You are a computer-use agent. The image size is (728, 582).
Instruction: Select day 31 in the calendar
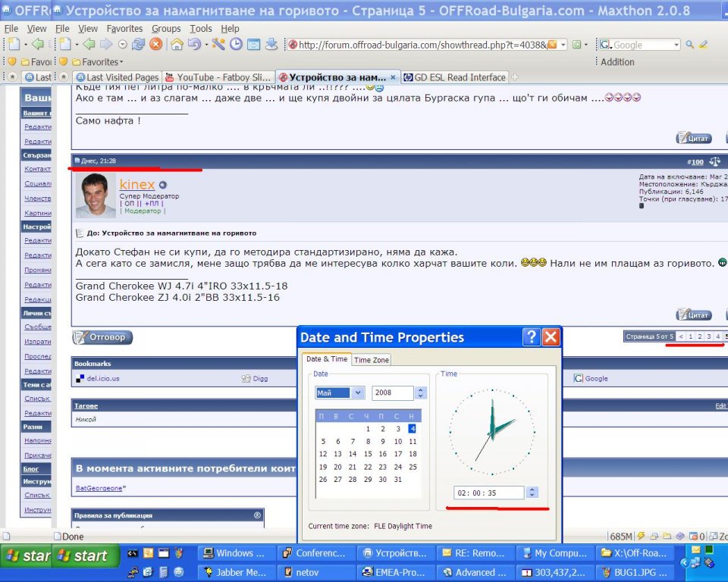(x=398, y=480)
